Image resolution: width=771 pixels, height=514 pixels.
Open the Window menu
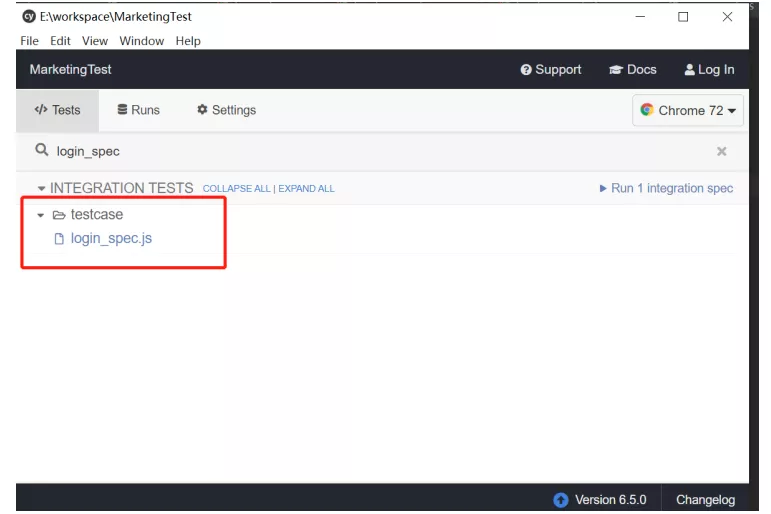click(x=142, y=41)
